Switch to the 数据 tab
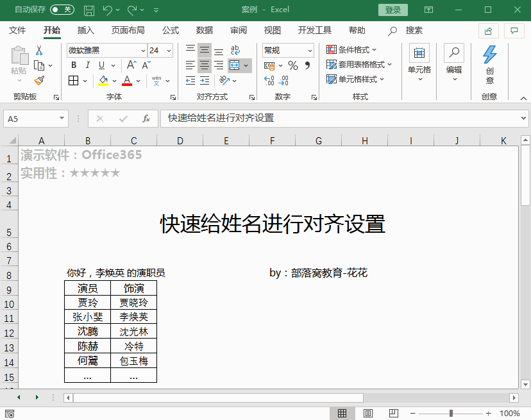 tap(204, 31)
